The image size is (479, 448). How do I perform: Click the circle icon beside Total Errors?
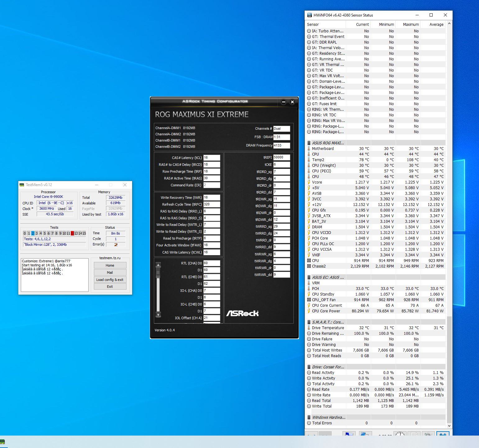point(309,423)
